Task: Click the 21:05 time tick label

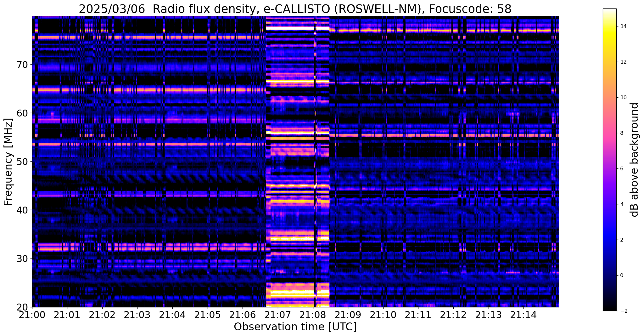Action: 208,315
